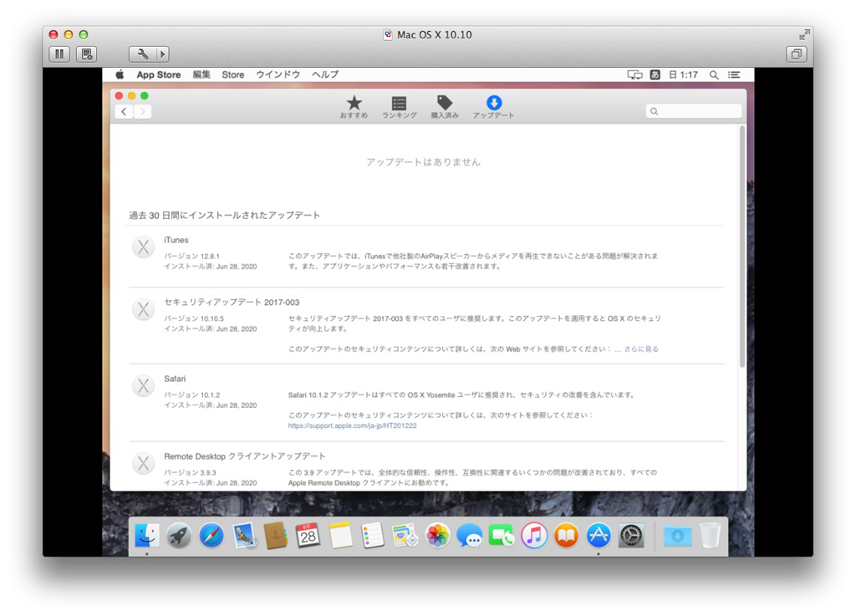The height and width of the screenshot is (616, 856).
Task: Pause the virtual machine
Action: pos(59,54)
